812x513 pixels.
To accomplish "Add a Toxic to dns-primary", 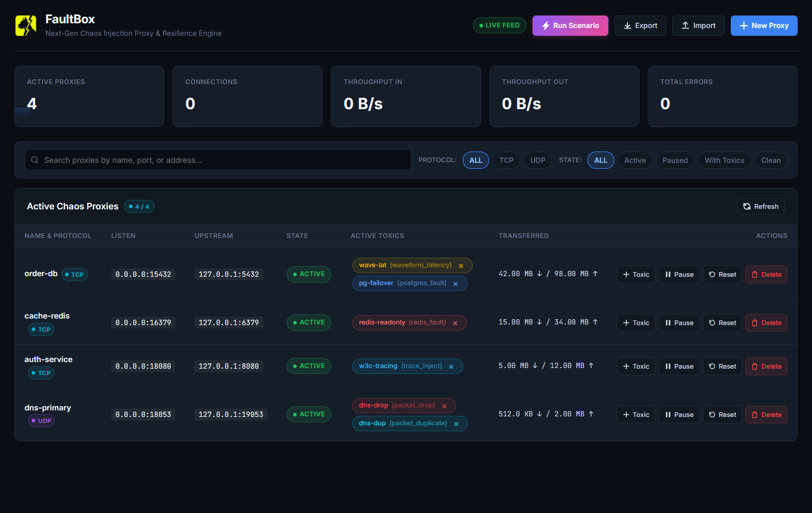I will pos(636,415).
